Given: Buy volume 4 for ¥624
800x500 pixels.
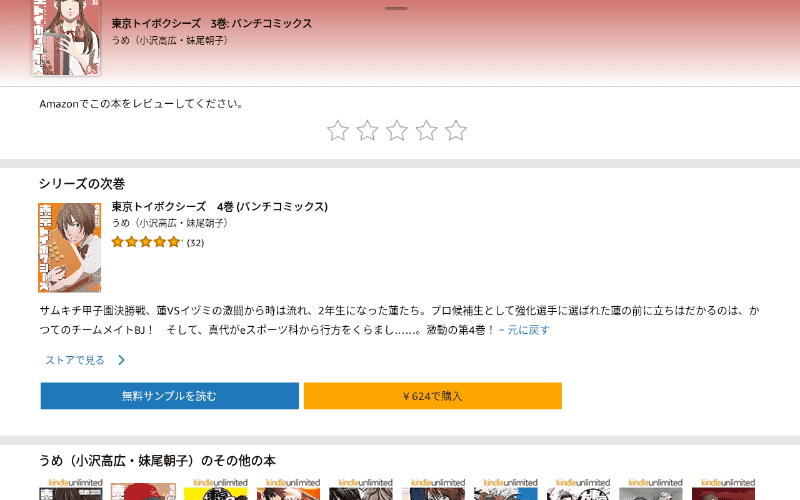Looking at the screenshot, I should click(433, 396).
